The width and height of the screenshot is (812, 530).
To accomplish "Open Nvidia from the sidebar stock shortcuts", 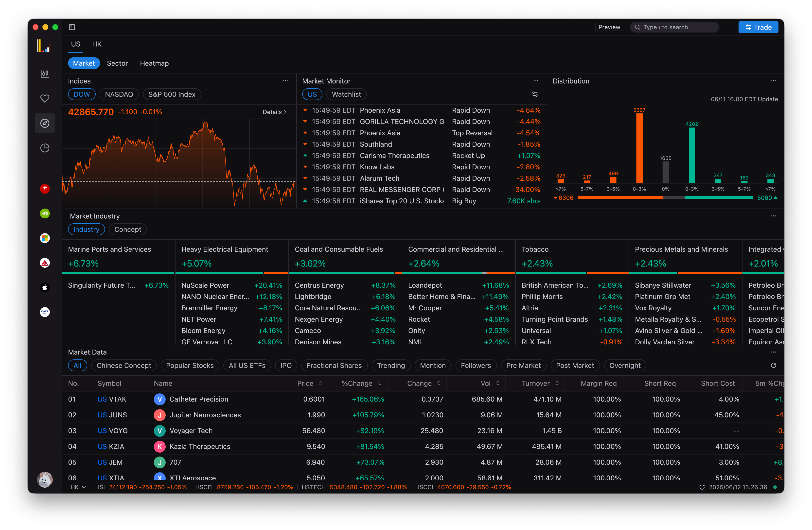I will 45,213.
